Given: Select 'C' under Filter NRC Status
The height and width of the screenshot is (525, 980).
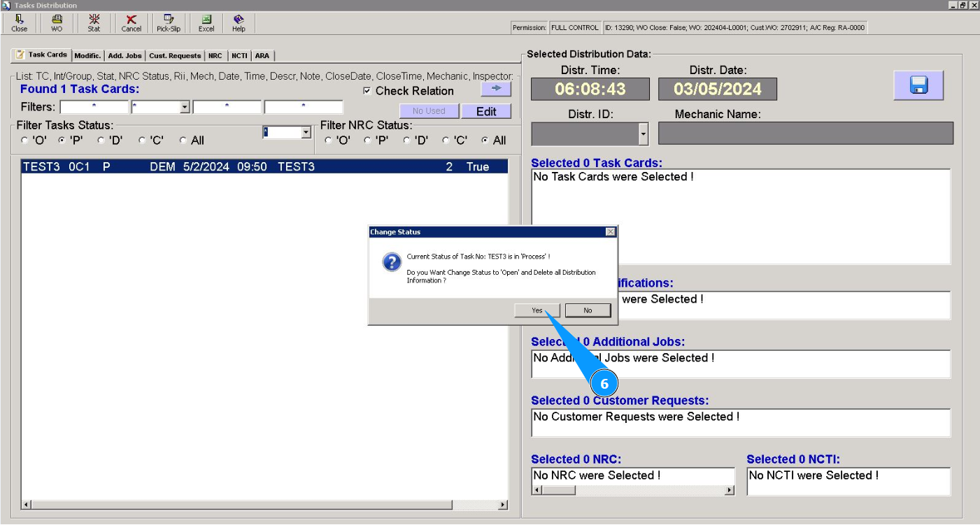Looking at the screenshot, I should pyautogui.click(x=446, y=141).
